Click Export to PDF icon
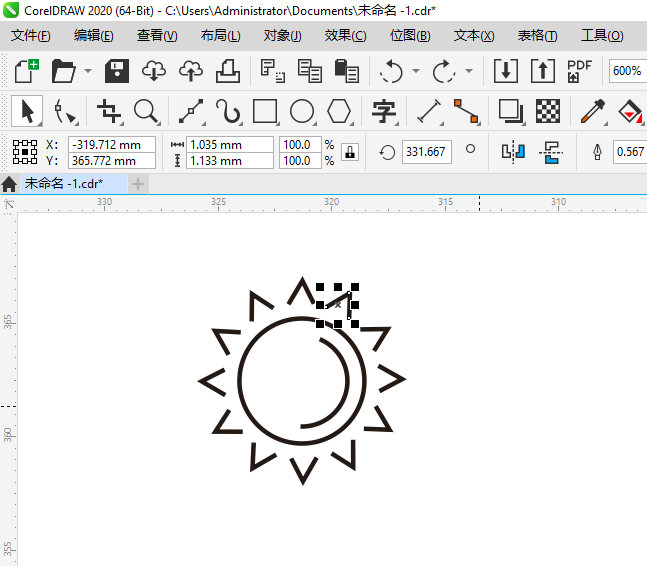 pos(579,71)
